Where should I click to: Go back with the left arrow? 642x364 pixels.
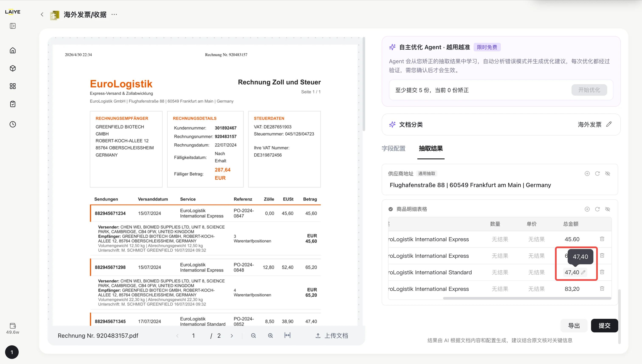point(42,14)
